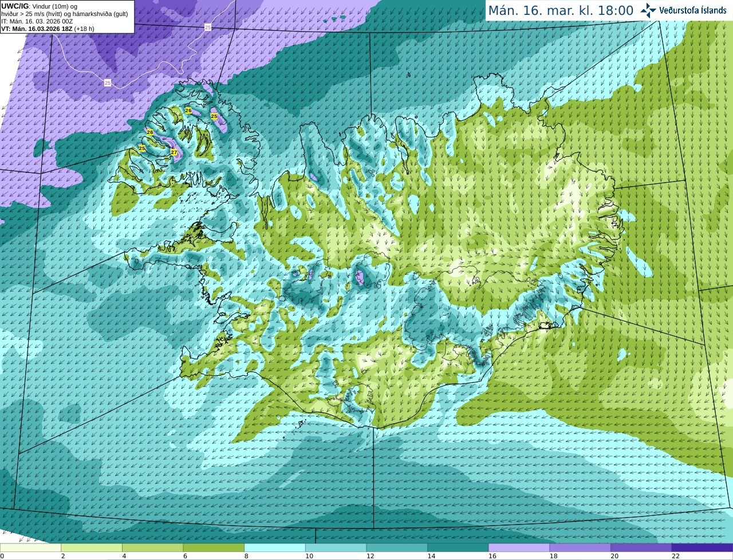Click the Veðurstofa Íslands wordmark text
Screen dimensions: 733x560
[x=693, y=10]
